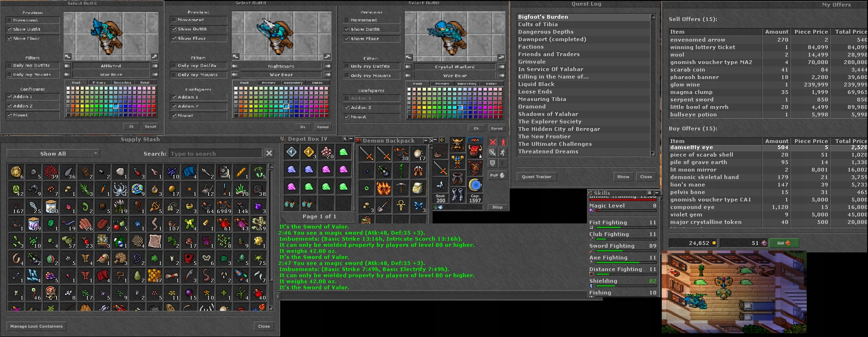Image resolution: width=868 pixels, height=337 pixels.
Task: Open the Show All filter dropdown
Action: point(95,153)
